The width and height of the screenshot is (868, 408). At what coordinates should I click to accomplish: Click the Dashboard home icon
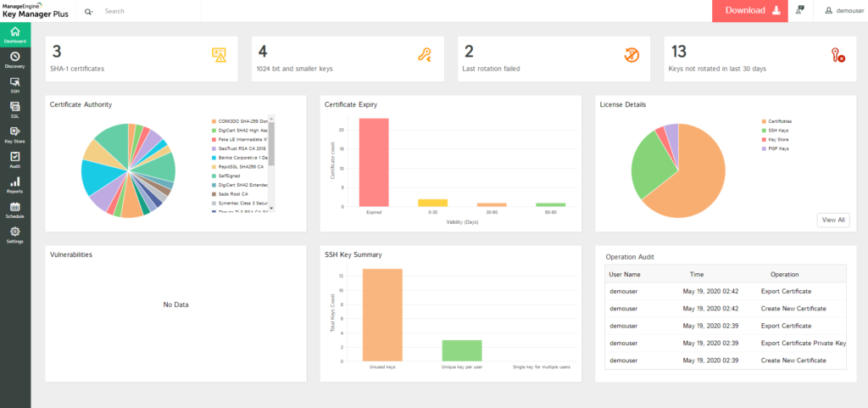(x=14, y=34)
